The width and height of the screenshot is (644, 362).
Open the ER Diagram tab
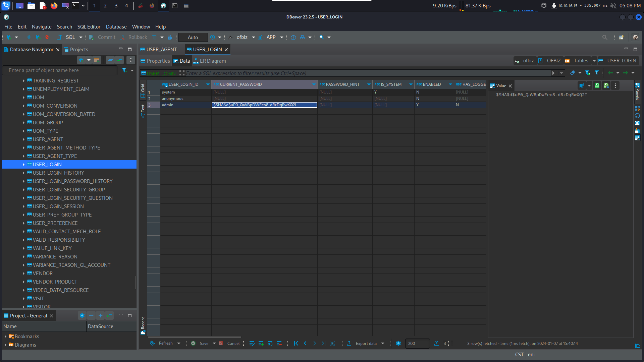210,61
